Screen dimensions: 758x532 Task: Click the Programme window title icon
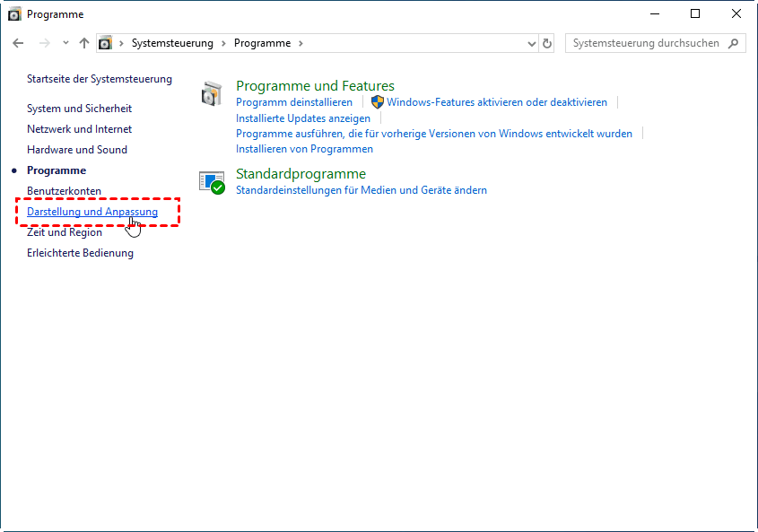tap(14, 14)
